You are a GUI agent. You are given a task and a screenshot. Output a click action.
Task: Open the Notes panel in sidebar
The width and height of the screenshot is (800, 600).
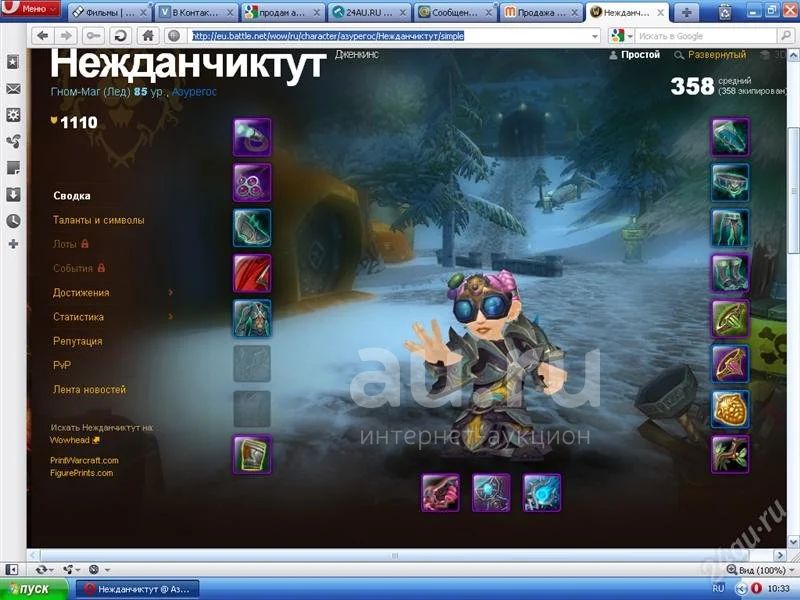[13, 167]
